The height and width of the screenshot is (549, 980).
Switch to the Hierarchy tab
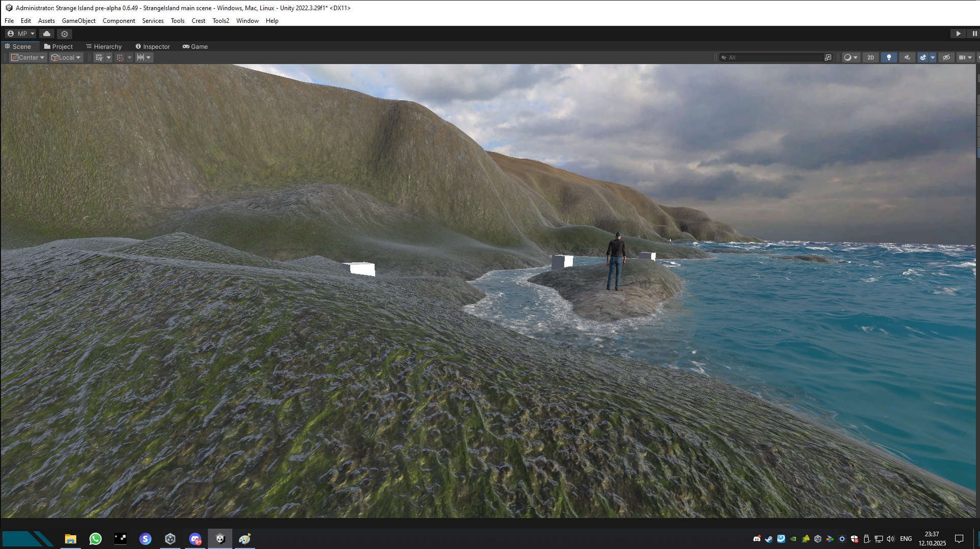click(x=104, y=46)
